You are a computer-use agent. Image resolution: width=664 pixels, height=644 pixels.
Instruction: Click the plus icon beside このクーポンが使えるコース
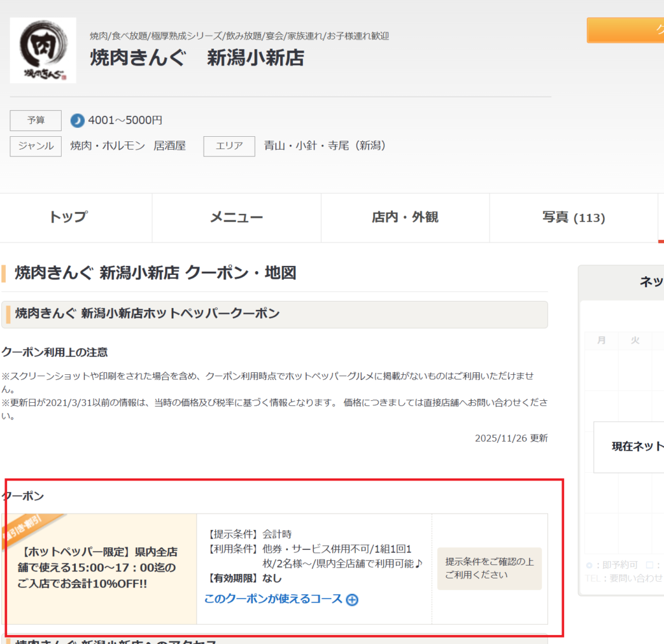coord(352,600)
